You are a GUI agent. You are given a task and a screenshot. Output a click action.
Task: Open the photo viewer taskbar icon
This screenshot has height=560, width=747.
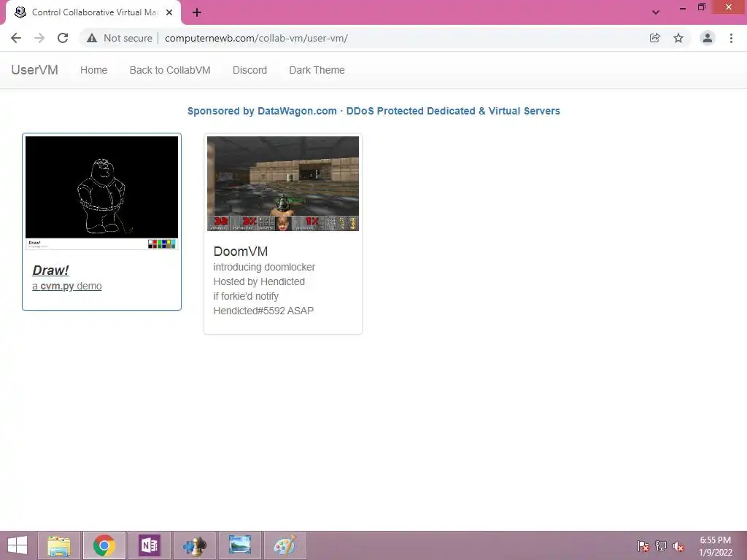click(x=239, y=545)
